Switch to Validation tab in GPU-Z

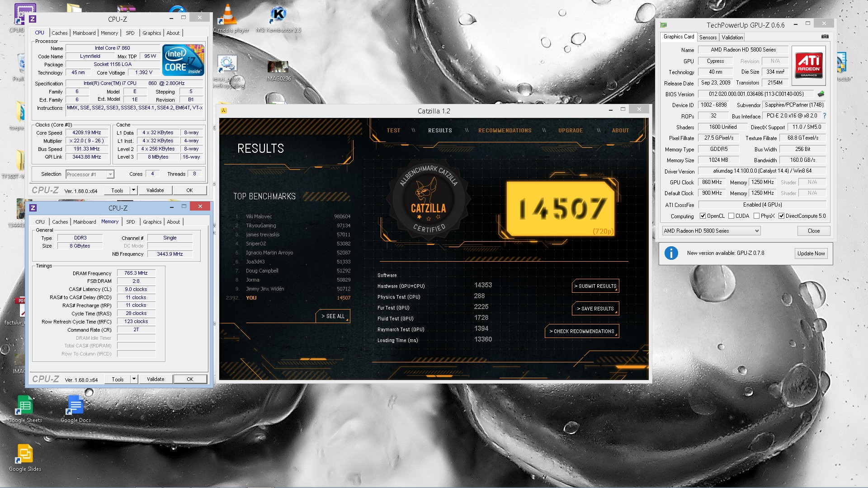pyautogui.click(x=732, y=38)
